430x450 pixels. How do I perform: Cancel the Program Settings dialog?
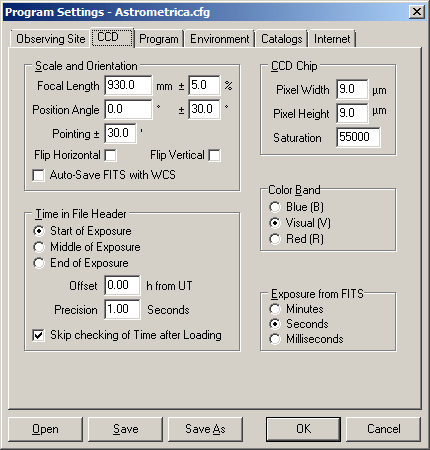(384, 429)
